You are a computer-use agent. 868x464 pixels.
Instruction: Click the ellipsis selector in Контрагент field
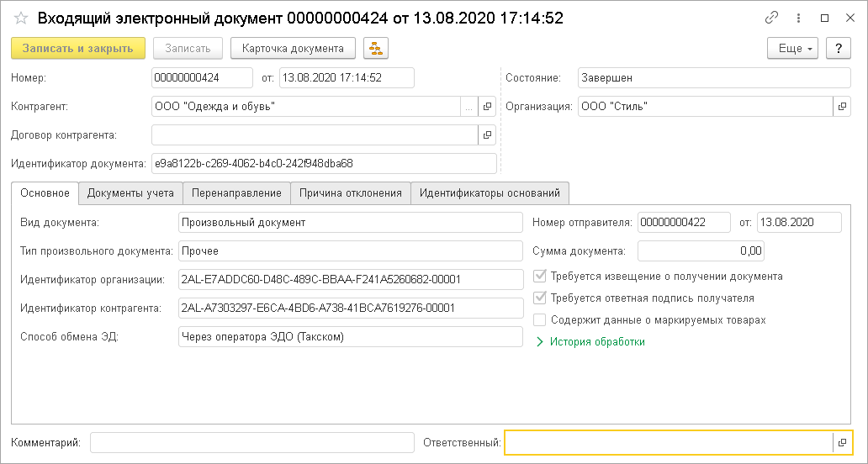468,107
